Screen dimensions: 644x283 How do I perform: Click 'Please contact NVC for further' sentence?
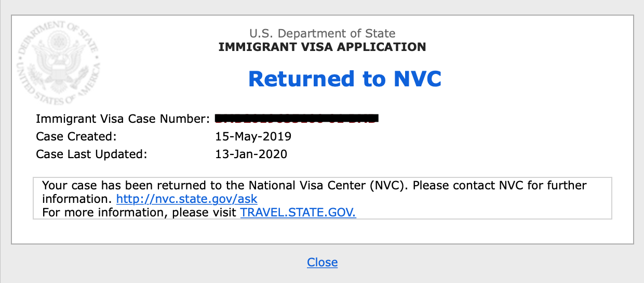coord(500,185)
